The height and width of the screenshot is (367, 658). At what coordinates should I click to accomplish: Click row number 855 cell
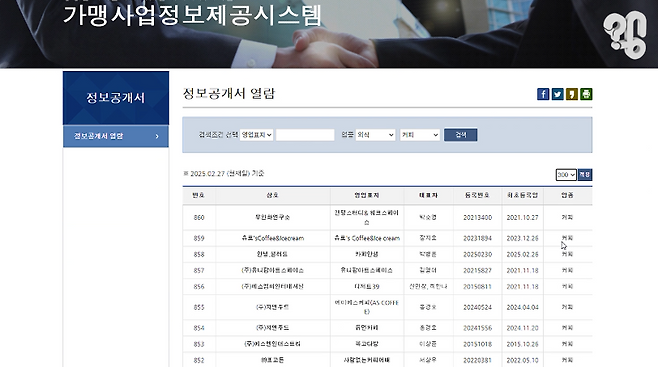click(199, 307)
